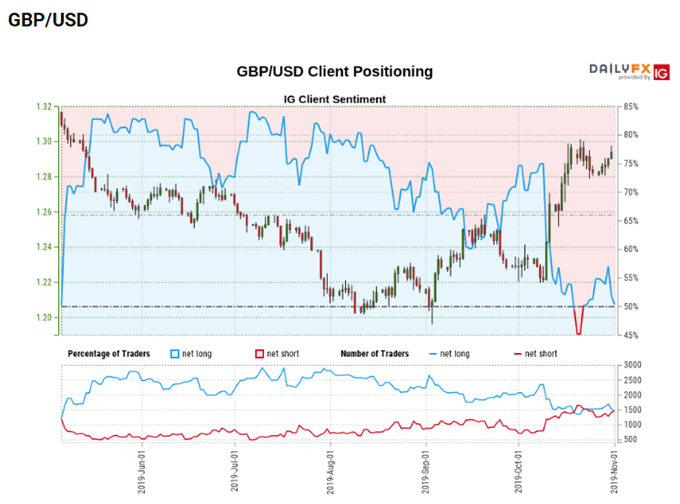Screen dimensions: 680x504
Task: Click the 55% sentiment axis label
Action: click(631, 278)
